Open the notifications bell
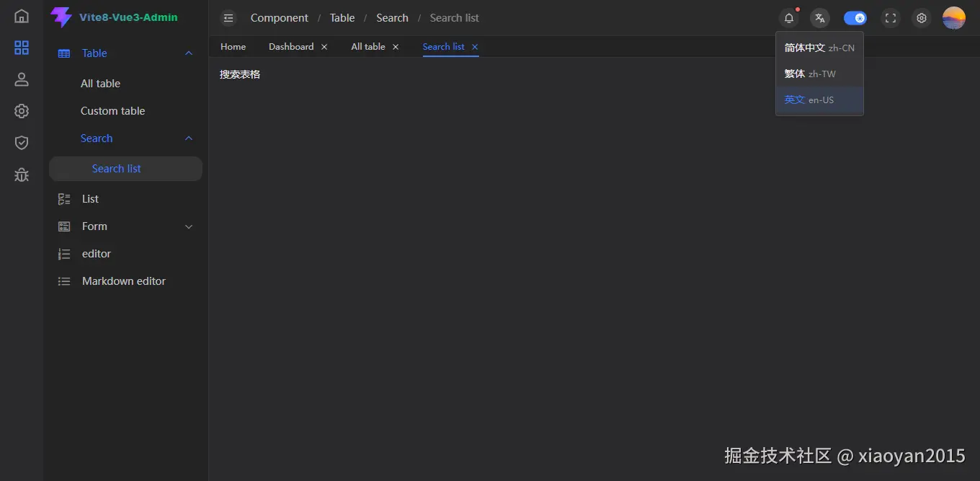The width and height of the screenshot is (980, 481). click(789, 18)
